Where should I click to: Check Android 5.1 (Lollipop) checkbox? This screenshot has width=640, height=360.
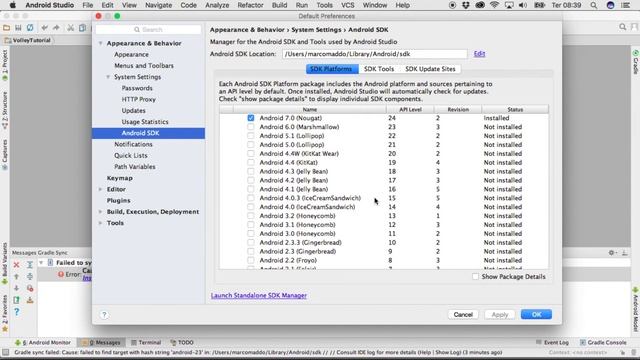coord(251,136)
